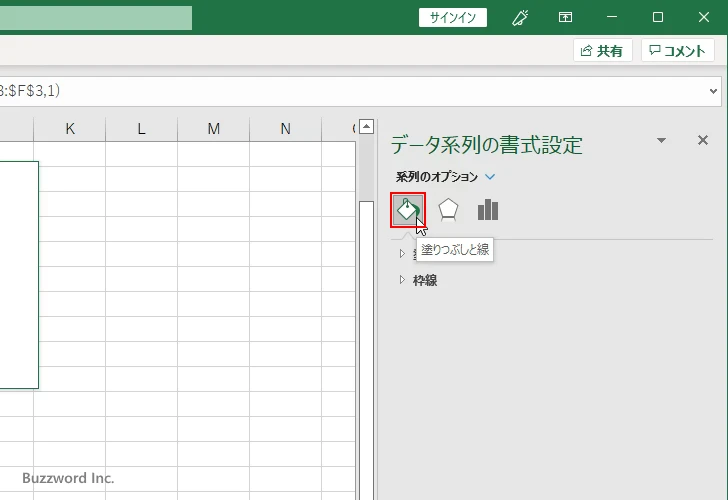Open the Fill & Line (塗りつぶしと線) tab
The height and width of the screenshot is (500, 728).
pos(408,210)
